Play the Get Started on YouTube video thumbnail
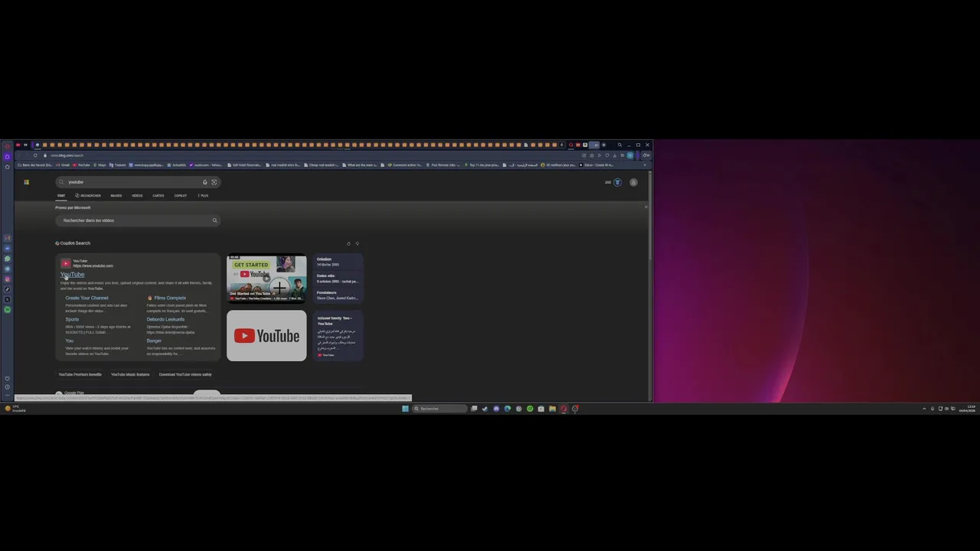The height and width of the screenshot is (551, 980). 266,279
